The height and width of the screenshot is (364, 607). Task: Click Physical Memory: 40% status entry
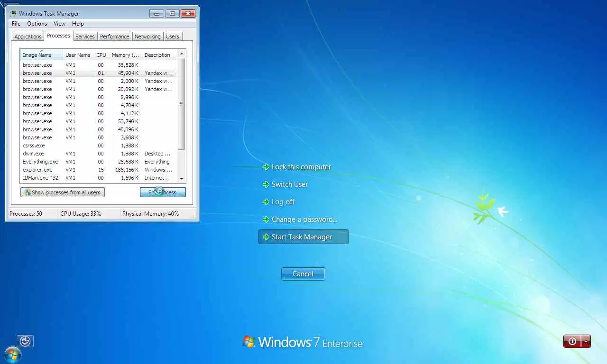pyautogui.click(x=150, y=214)
